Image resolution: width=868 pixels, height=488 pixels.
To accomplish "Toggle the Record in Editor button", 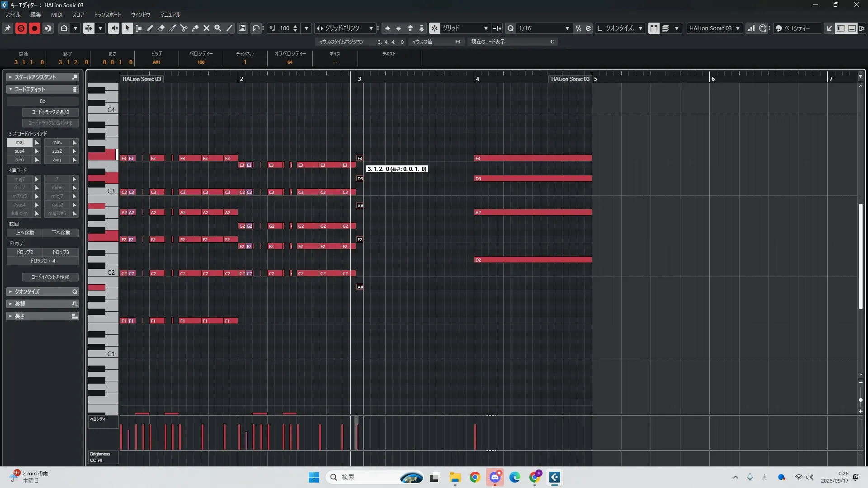I will pyautogui.click(x=34, y=28).
